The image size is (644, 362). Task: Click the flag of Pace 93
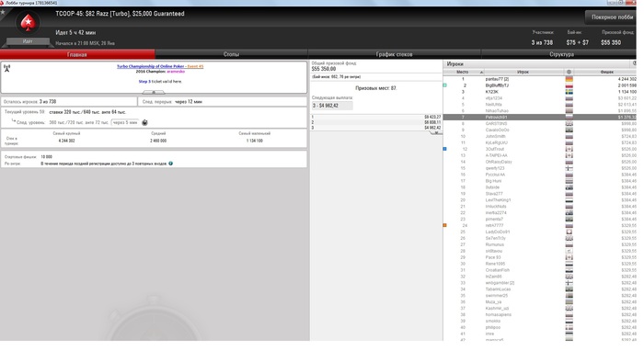pos(569,257)
